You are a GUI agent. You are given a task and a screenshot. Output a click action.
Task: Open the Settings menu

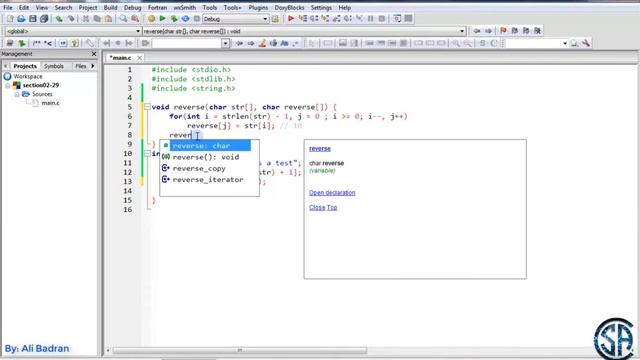321,8
